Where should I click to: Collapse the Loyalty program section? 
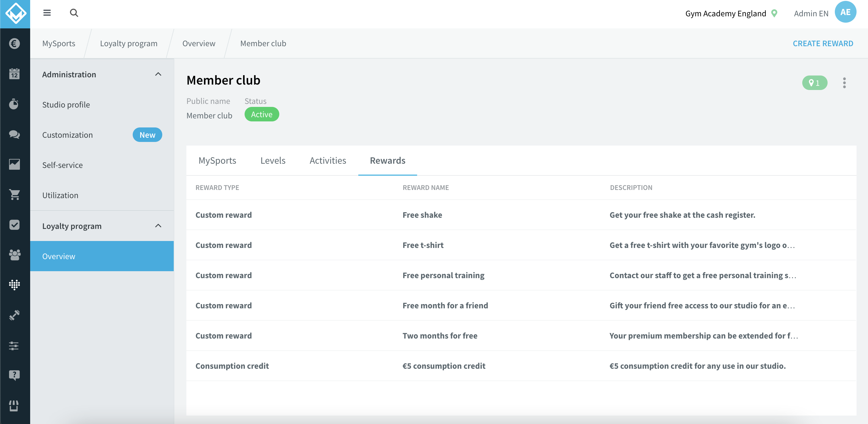click(158, 226)
